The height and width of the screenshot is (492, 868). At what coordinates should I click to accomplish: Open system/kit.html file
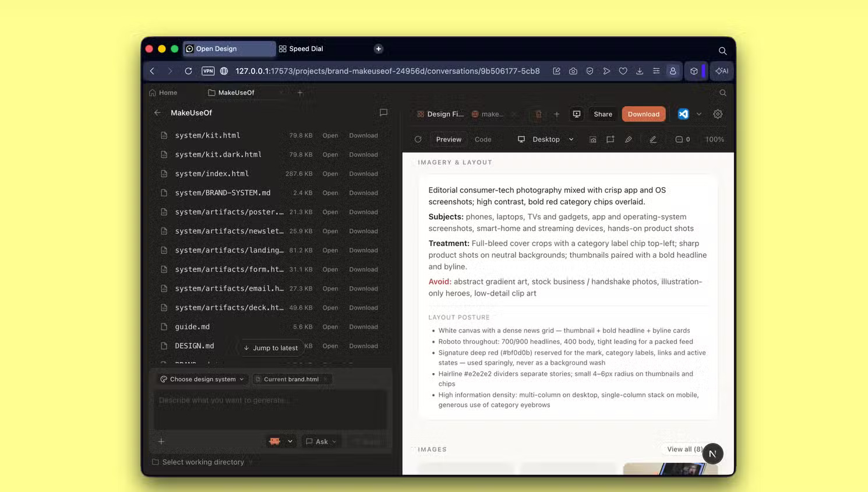(330, 135)
